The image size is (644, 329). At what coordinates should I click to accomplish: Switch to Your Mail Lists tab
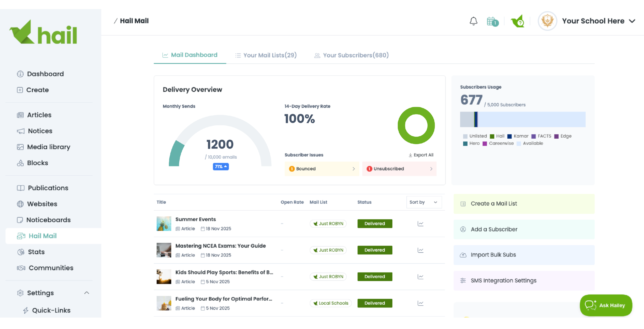pos(266,55)
